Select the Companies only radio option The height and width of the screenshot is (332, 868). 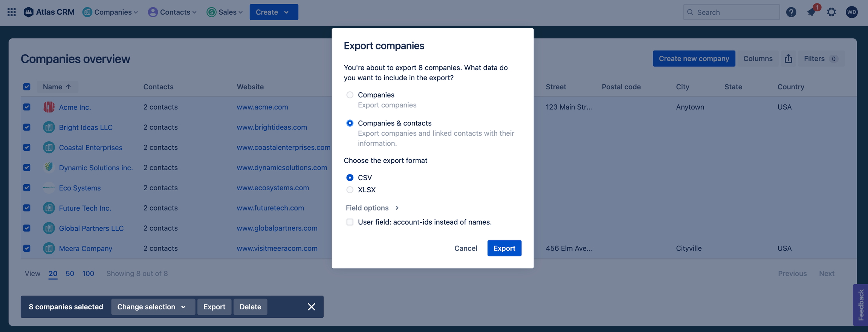[350, 95]
